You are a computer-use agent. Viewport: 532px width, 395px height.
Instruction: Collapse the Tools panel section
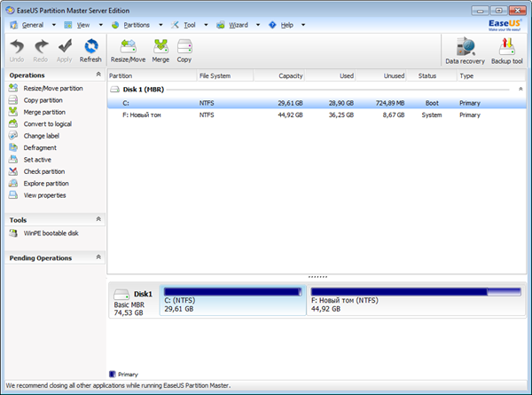point(98,219)
